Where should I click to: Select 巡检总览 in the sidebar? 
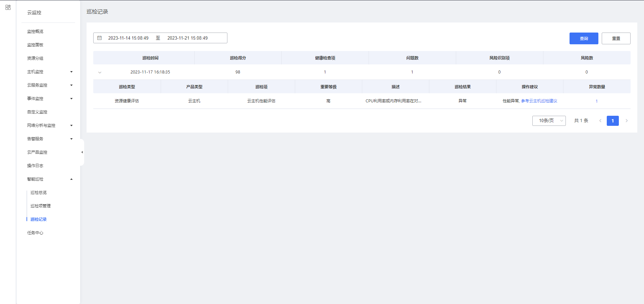pos(39,193)
